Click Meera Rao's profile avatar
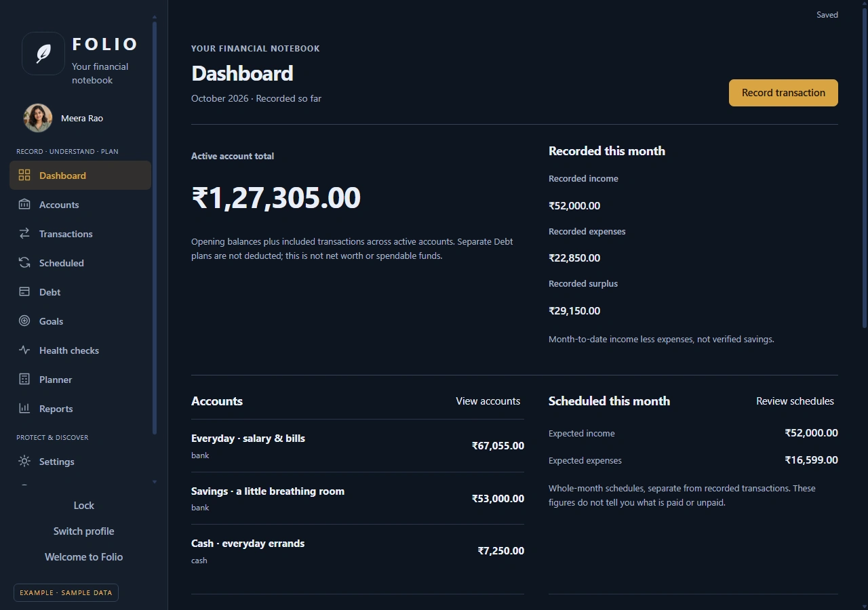Viewport: 868px width, 610px height. 38,118
